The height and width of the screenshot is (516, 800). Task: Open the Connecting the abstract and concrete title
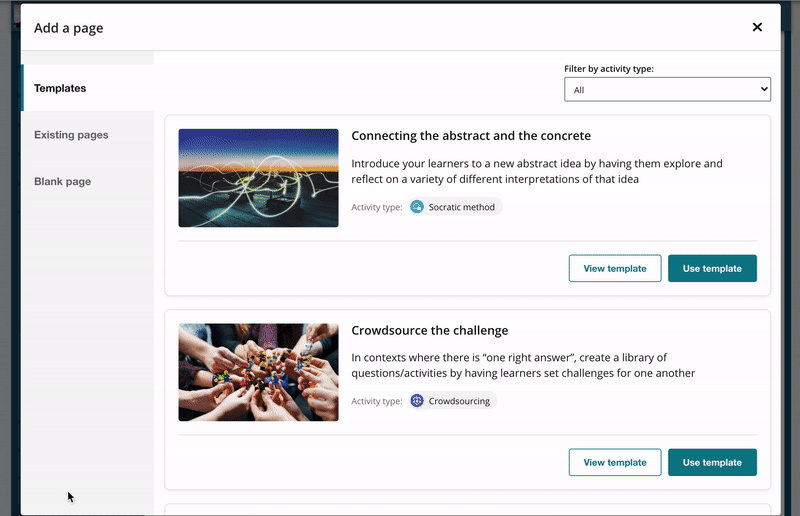pos(471,136)
